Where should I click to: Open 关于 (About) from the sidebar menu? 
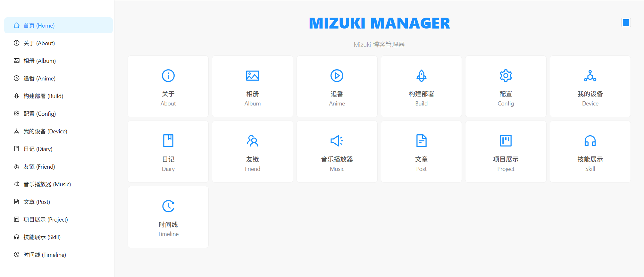(58, 43)
